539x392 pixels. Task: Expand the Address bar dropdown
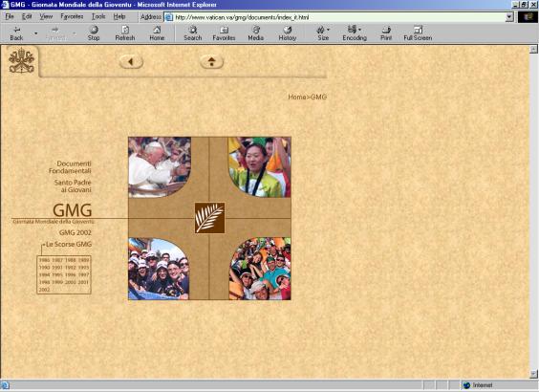pyautogui.click(x=509, y=17)
